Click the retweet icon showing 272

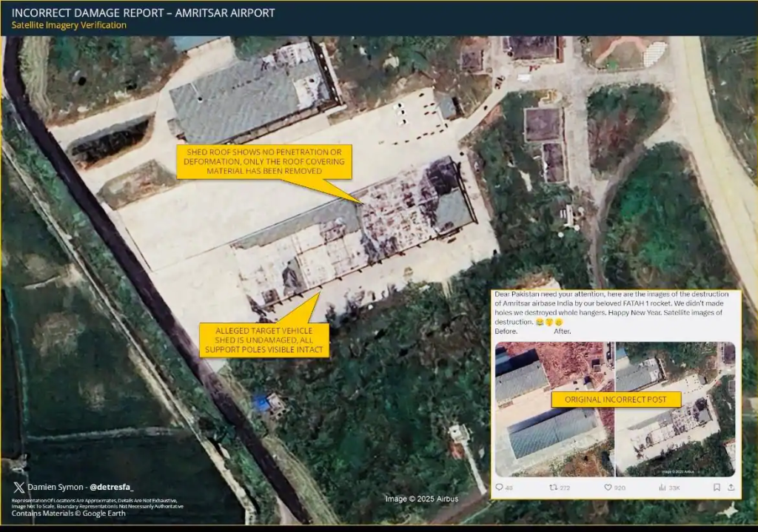pos(552,488)
